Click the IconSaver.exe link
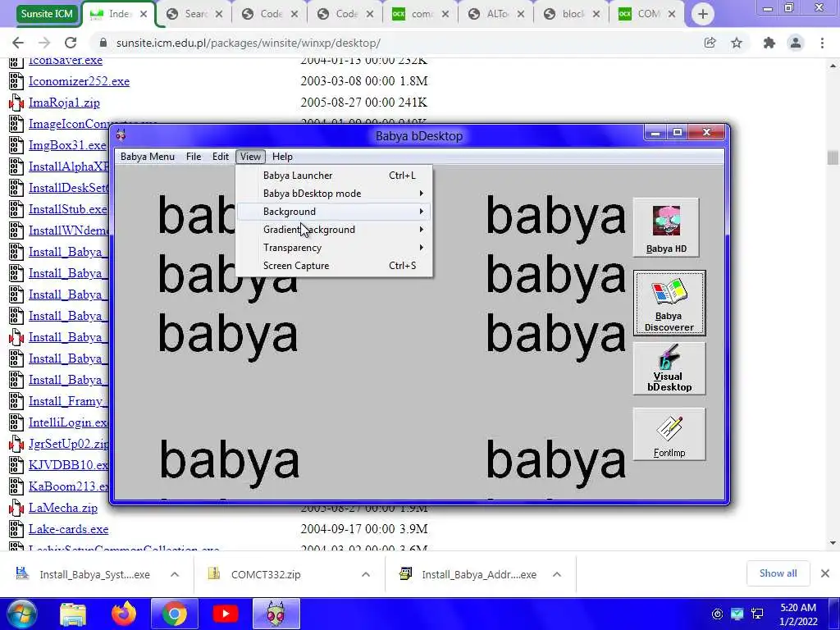 [x=66, y=60]
